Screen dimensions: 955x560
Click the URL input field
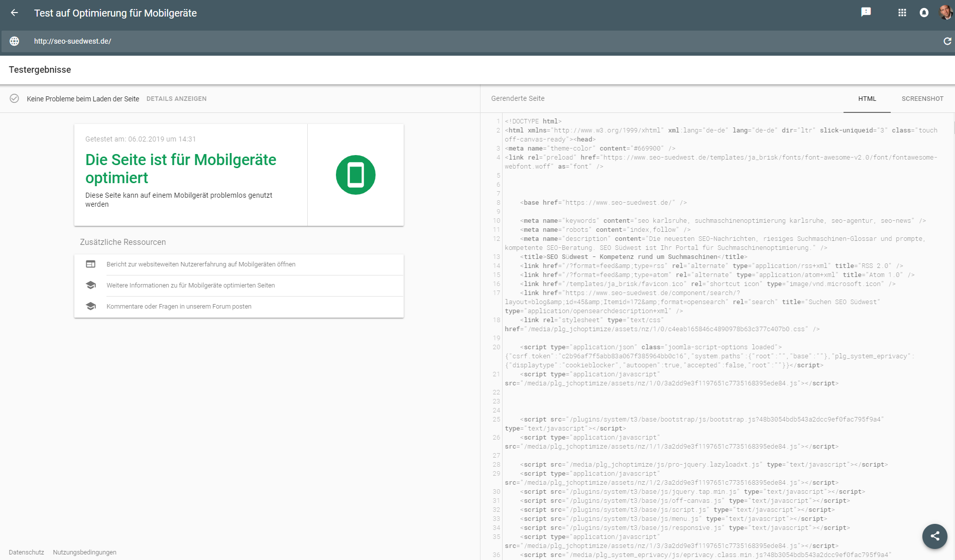(201, 41)
